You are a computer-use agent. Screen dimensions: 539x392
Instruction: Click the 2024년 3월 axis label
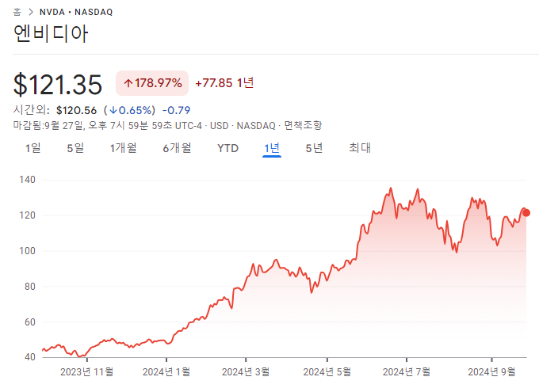(246, 371)
